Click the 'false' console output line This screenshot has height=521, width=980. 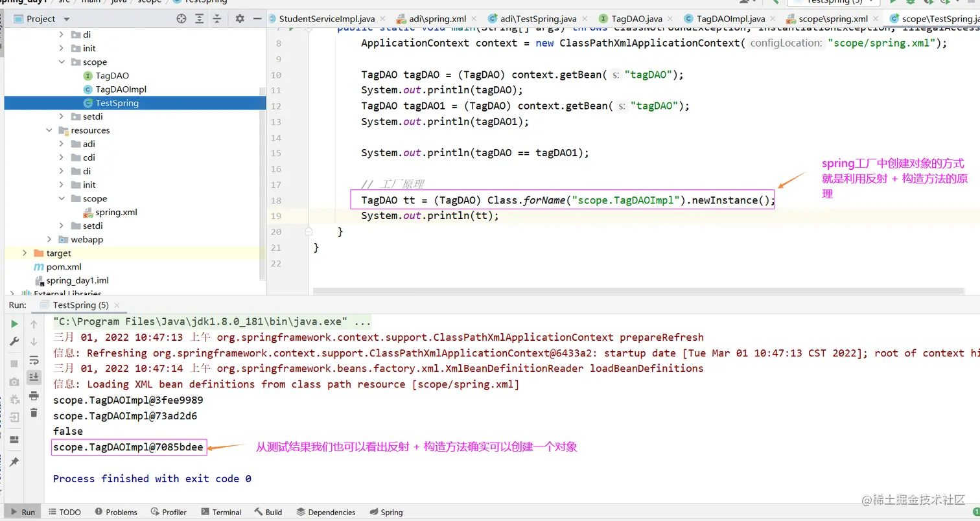coord(68,431)
